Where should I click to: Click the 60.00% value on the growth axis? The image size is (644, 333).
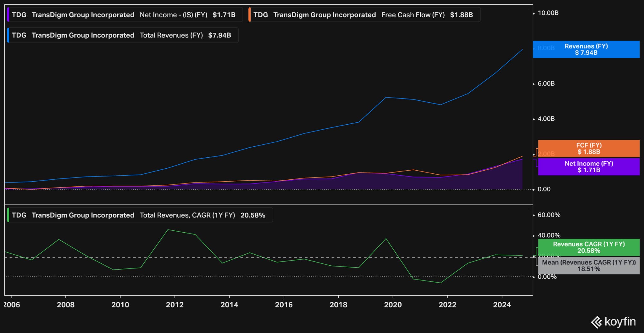pyautogui.click(x=549, y=215)
